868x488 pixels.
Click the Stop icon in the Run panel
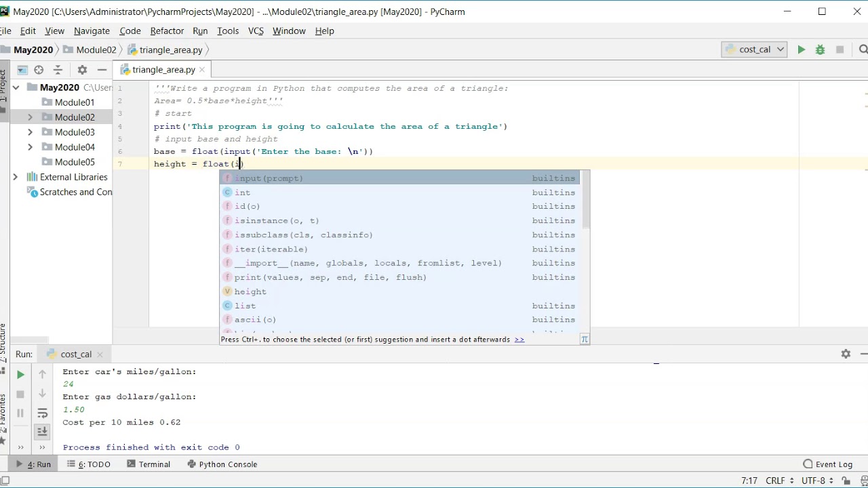[x=20, y=394]
